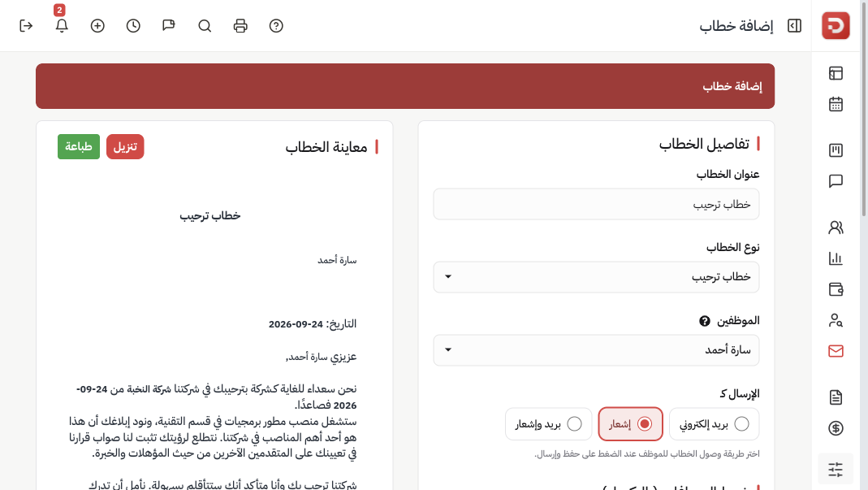Click the red app logo
Screen dimensions: 868x490
pyautogui.click(x=836, y=25)
